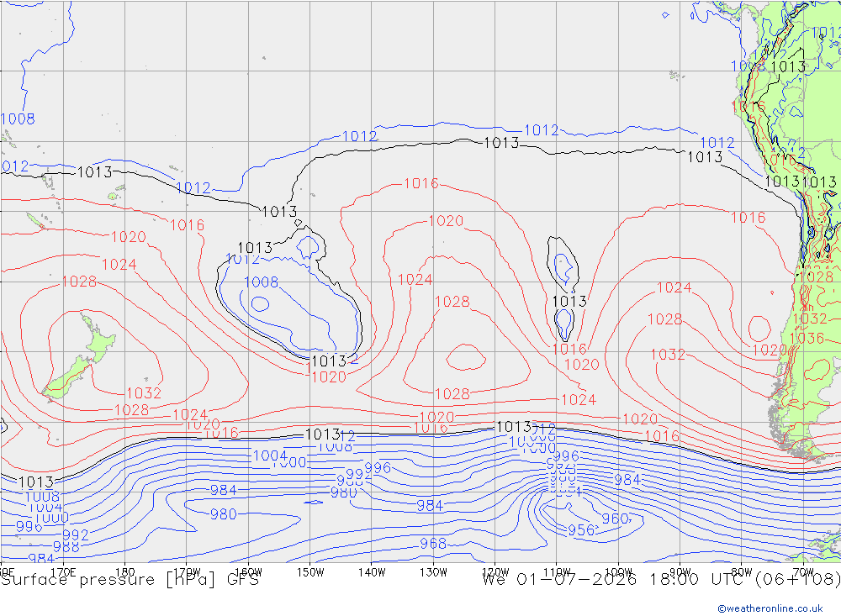Click the 120W longitude label
This screenshot has width=841, height=616.
tap(495, 572)
